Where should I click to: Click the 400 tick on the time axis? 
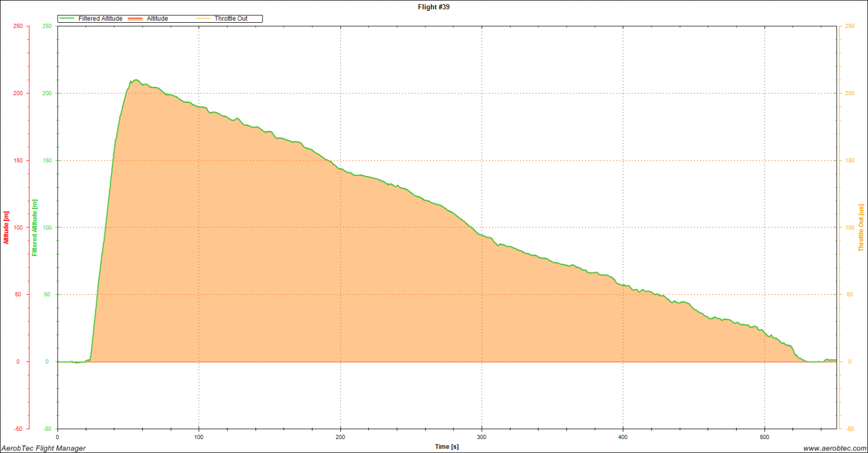[623, 437]
